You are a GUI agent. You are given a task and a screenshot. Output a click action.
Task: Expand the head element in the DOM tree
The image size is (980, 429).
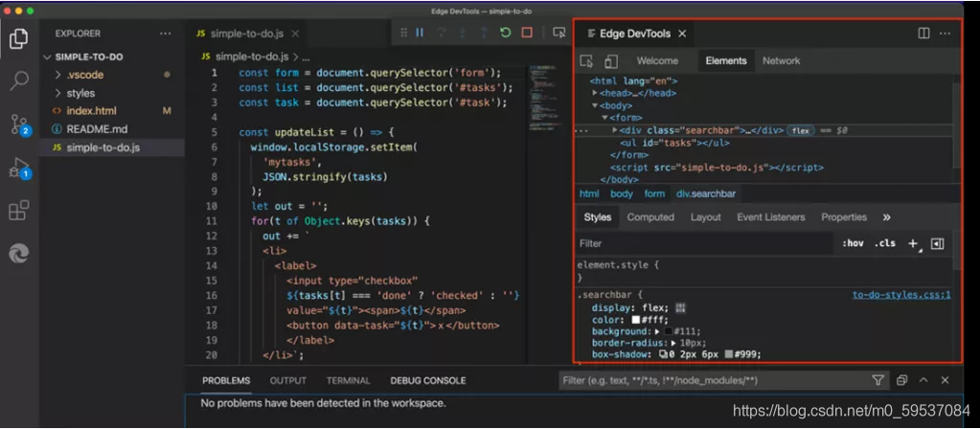tap(595, 93)
